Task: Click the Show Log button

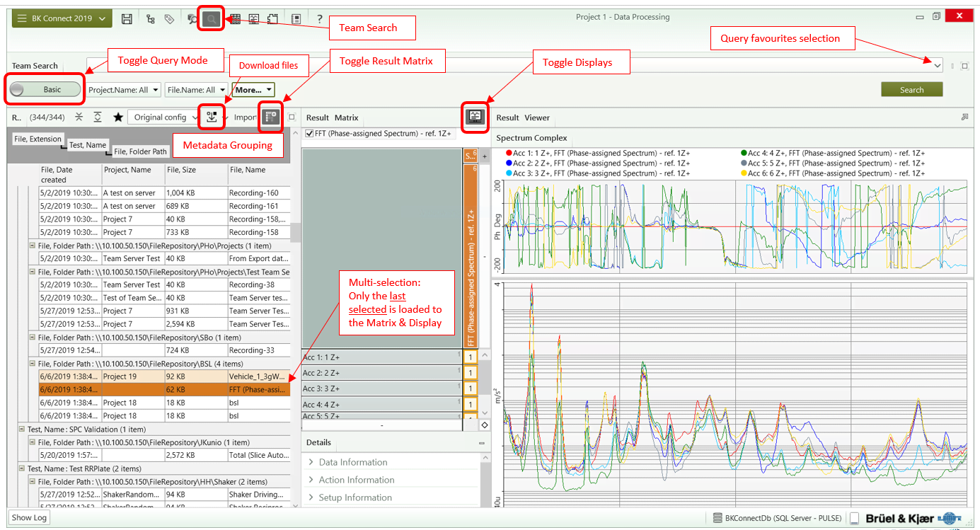Action: pos(28,517)
